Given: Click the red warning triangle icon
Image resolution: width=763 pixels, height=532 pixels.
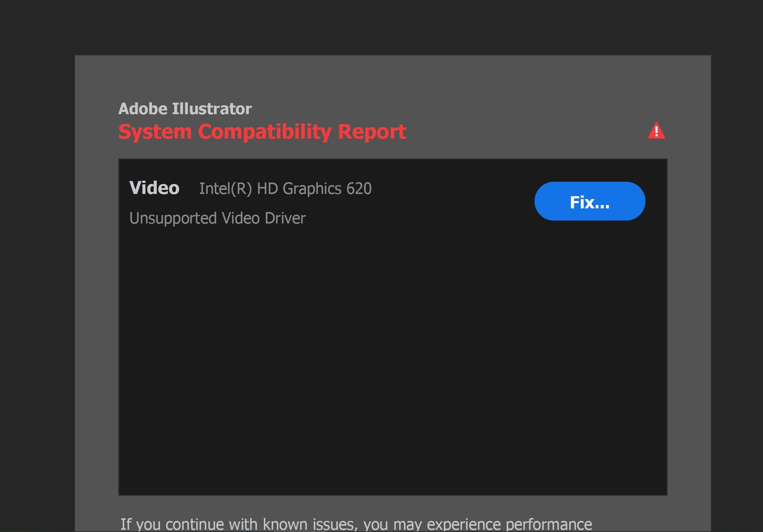Looking at the screenshot, I should [656, 131].
